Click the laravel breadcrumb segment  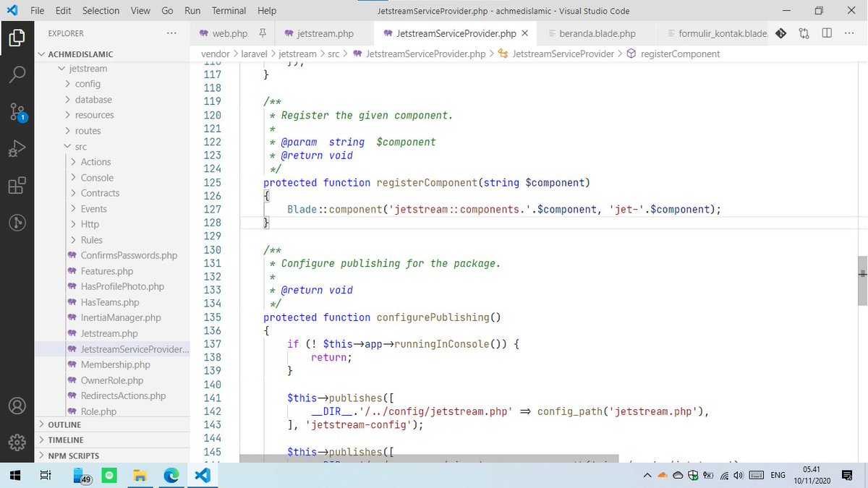[x=254, y=53]
